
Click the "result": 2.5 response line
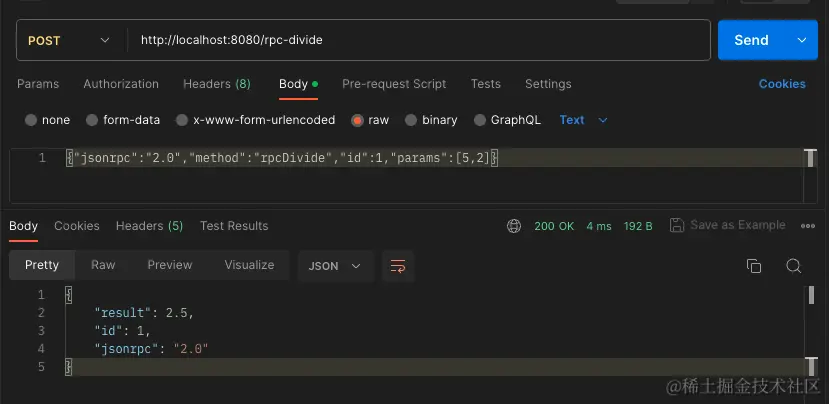pos(144,313)
